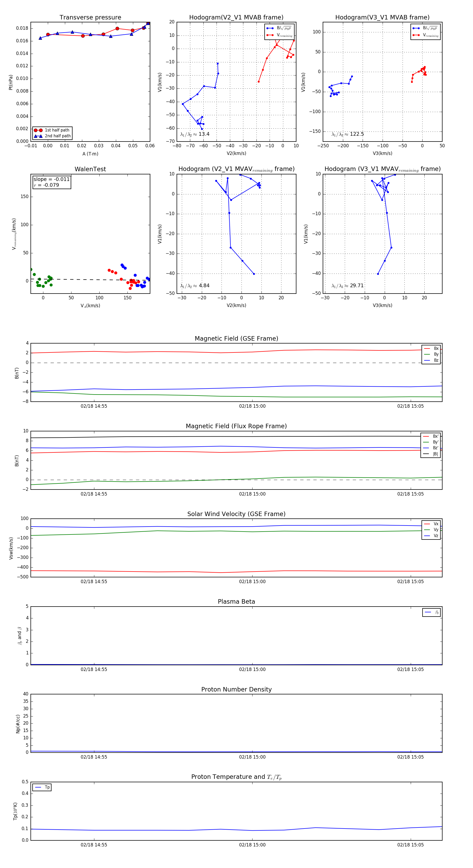This screenshot has width=473, height=868.
Task: Click the 'Hodogram(V2_V1 MVAB frame)' title
Action: pyautogui.click(x=236, y=18)
